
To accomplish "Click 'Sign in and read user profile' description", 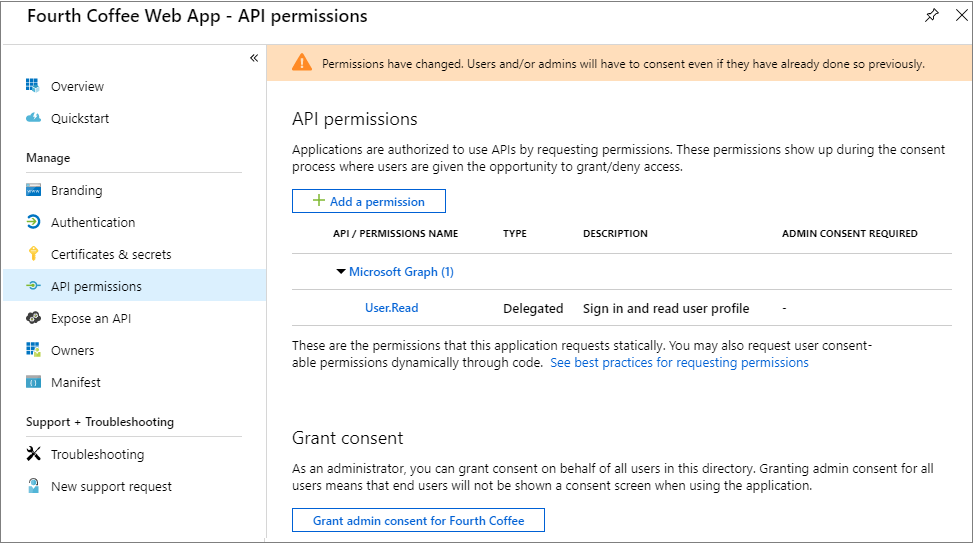I will pyautogui.click(x=666, y=308).
